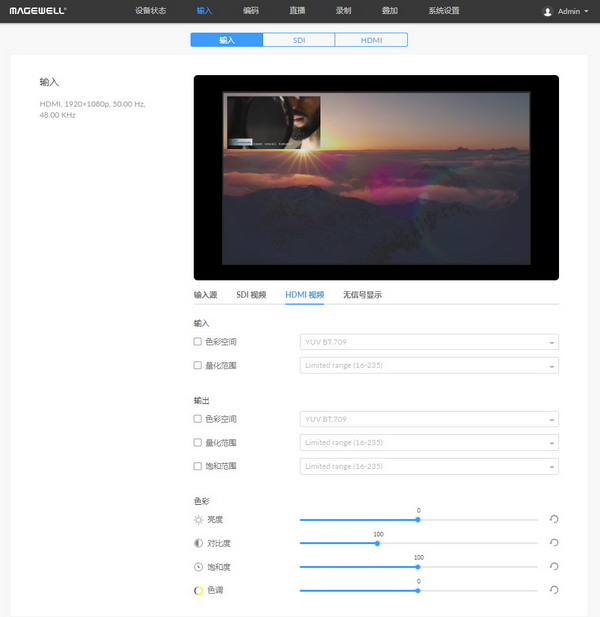Screen dimensions: 600x617
Task: Open the input YUV BT.709 dropdown
Action: tap(429, 342)
